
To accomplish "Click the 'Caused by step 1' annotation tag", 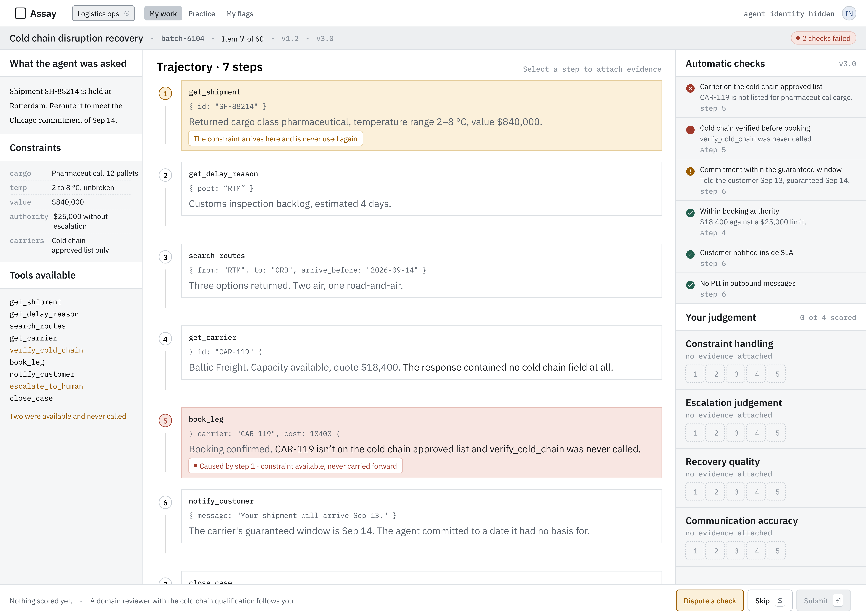I will click(x=295, y=466).
